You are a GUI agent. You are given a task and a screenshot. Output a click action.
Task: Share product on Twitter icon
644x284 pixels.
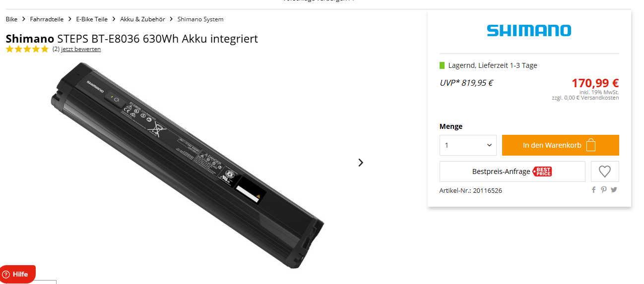pos(614,189)
